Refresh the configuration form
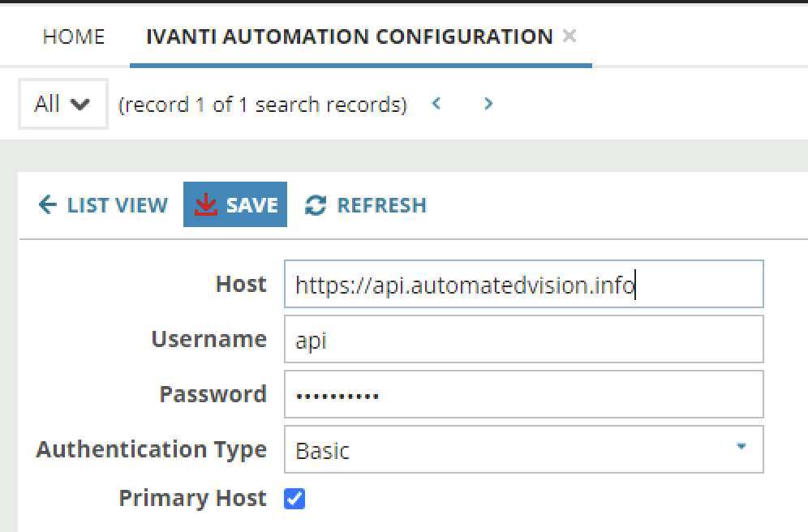 366,205
